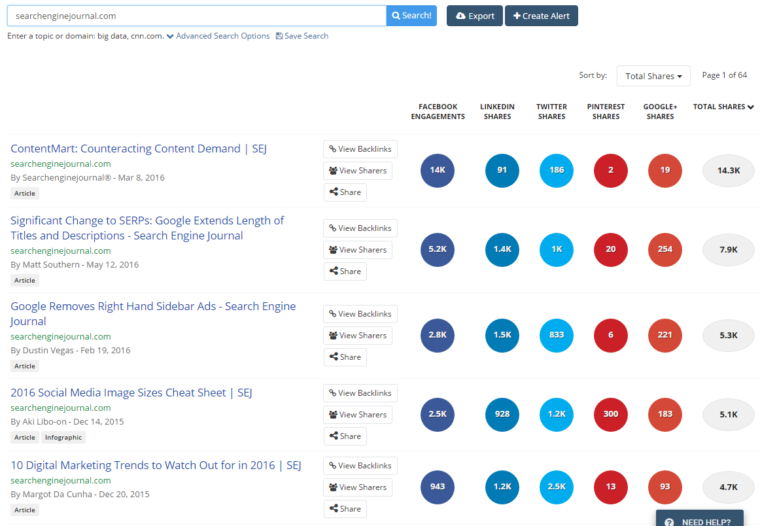Click the Infographic tag on Cheat Sheet article
Image resolution: width=760 pixels, height=526 pixels.
tap(63, 437)
